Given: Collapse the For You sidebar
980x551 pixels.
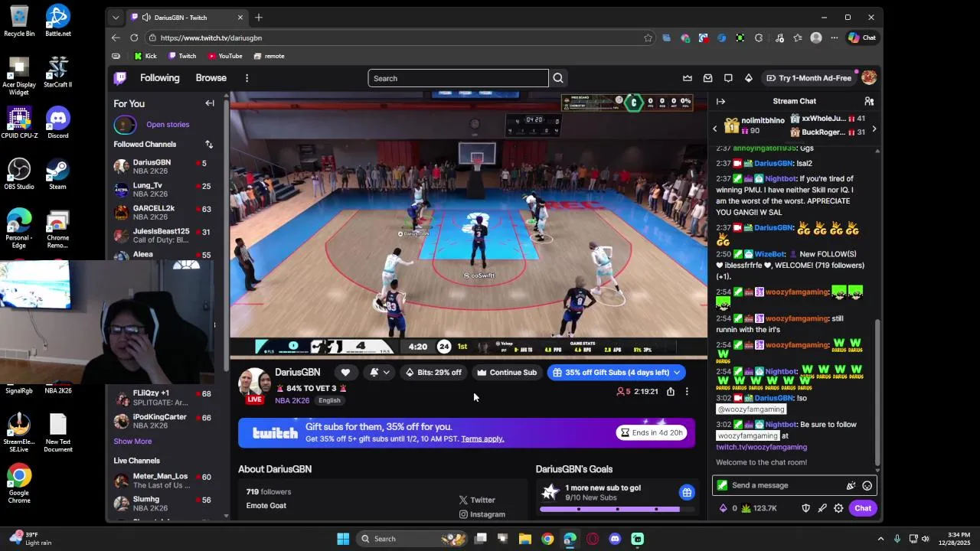Looking at the screenshot, I should click(210, 103).
